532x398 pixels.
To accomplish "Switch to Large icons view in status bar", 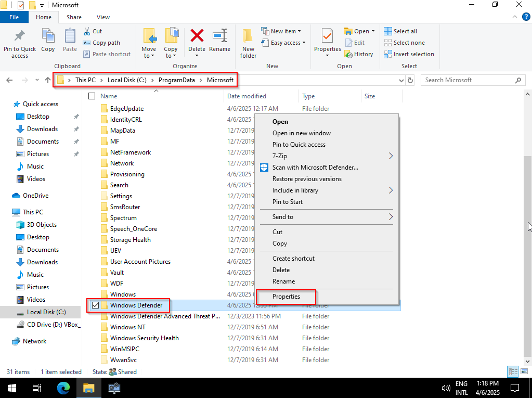I will click(524, 371).
